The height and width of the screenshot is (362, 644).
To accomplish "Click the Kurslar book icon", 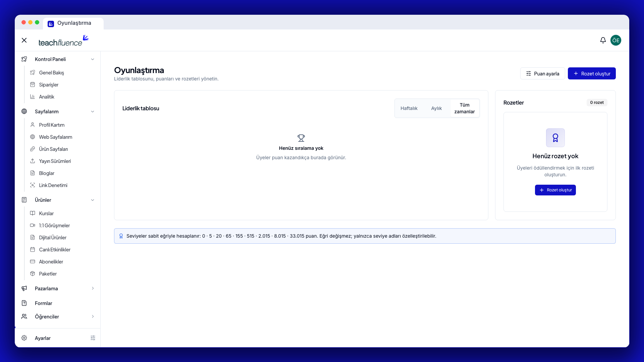I will tap(33, 214).
